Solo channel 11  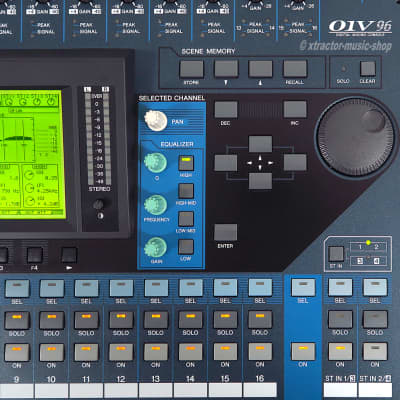click(86, 320)
